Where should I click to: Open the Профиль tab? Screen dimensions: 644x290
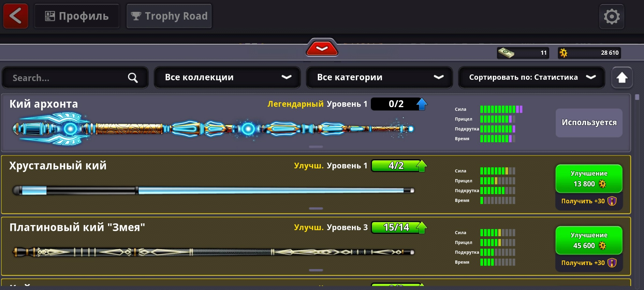tap(77, 16)
